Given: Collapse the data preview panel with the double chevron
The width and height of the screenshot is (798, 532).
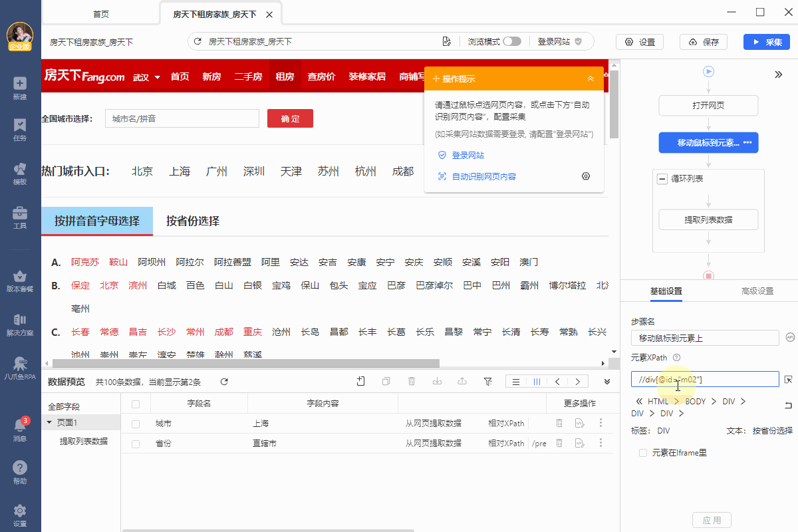Looking at the screenshot, I should coord(607,382).
